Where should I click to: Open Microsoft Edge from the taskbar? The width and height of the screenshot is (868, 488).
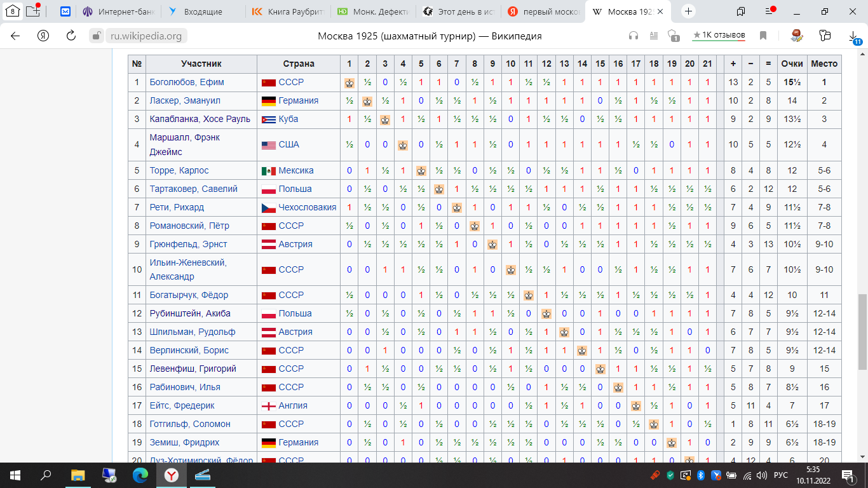pos(140,475)
